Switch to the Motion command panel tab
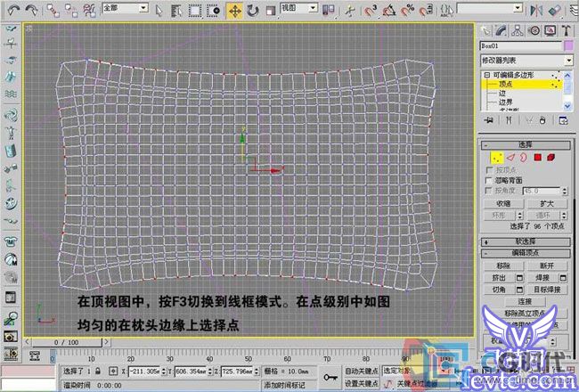This screenshot has height=392, width=579. click(534, 30)
